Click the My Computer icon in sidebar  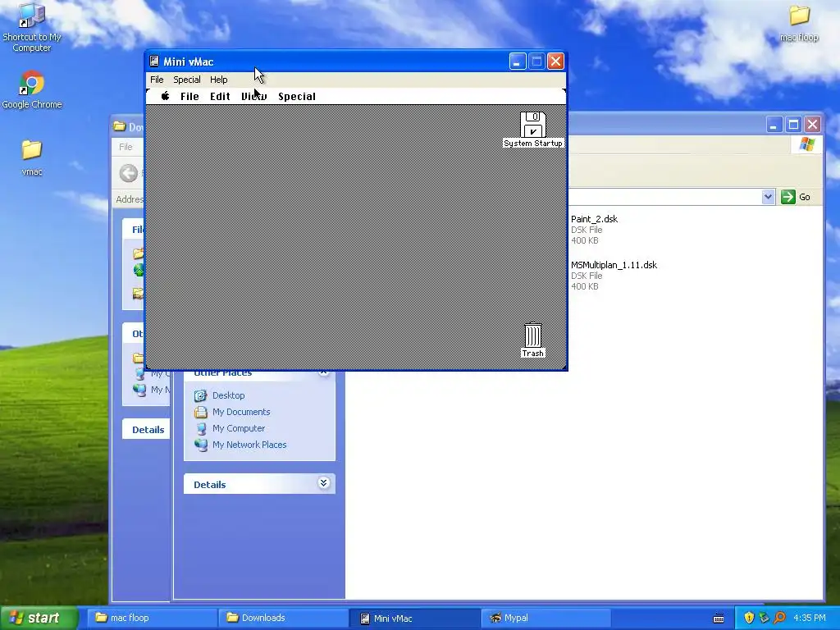pos(200,428)
